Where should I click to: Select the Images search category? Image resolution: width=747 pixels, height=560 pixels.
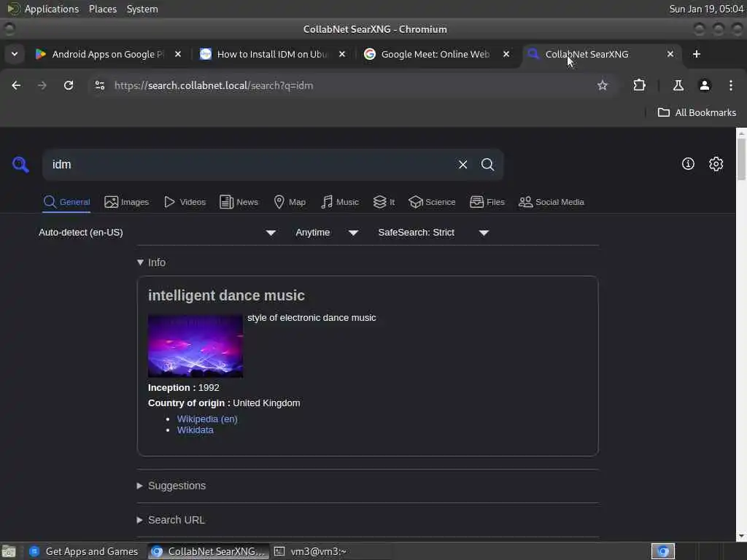tap(127, 202)
